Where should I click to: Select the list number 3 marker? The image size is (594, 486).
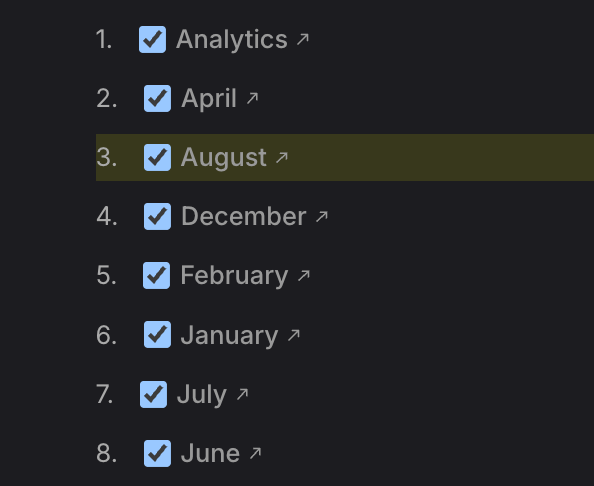(x=106, y=158)
